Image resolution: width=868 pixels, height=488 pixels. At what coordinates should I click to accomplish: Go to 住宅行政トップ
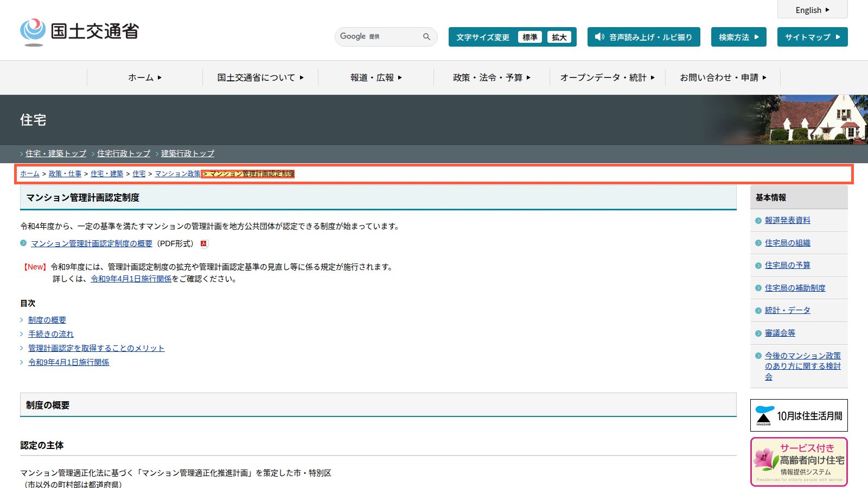pos(124,153)
